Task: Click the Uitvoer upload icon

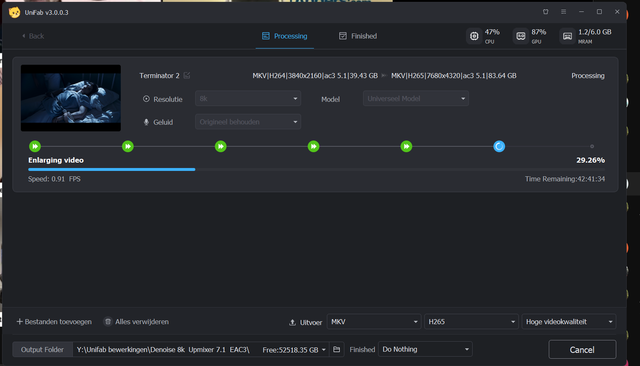Action: (x=292, y=322)
